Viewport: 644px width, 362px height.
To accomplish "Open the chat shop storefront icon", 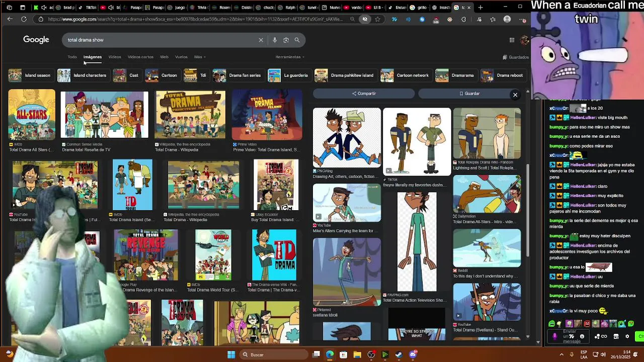I will [616, 336].
